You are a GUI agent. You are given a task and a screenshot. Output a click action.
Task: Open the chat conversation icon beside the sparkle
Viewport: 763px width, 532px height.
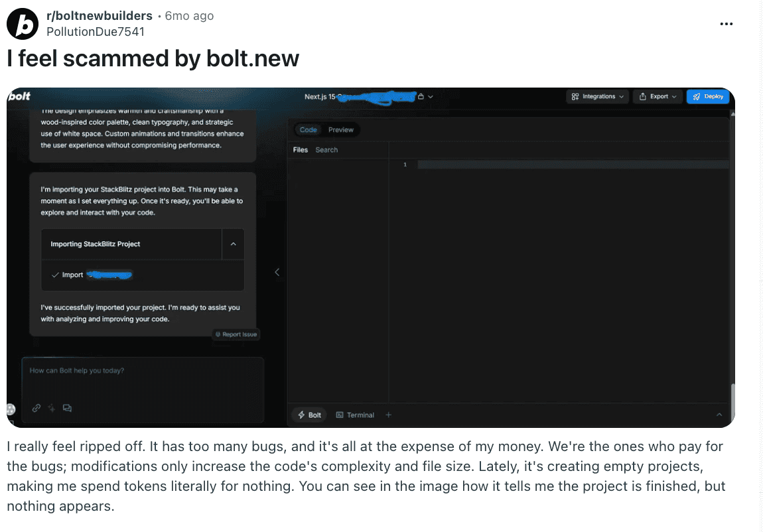pos(67,408)
